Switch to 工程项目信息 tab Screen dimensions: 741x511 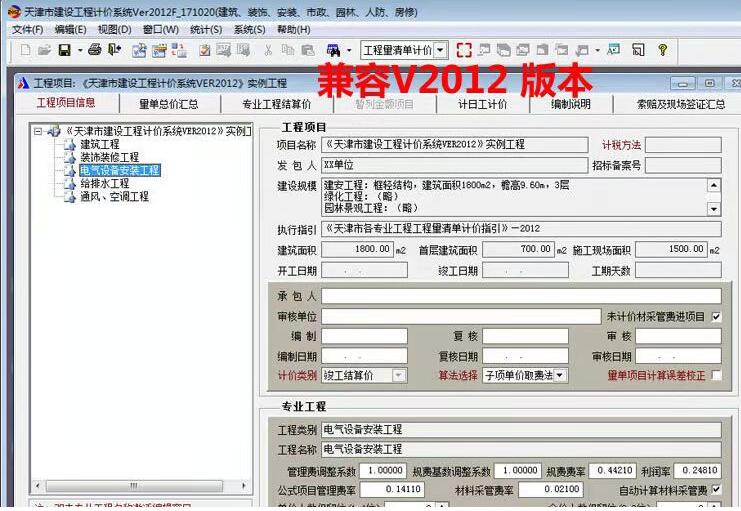(66, 103)
